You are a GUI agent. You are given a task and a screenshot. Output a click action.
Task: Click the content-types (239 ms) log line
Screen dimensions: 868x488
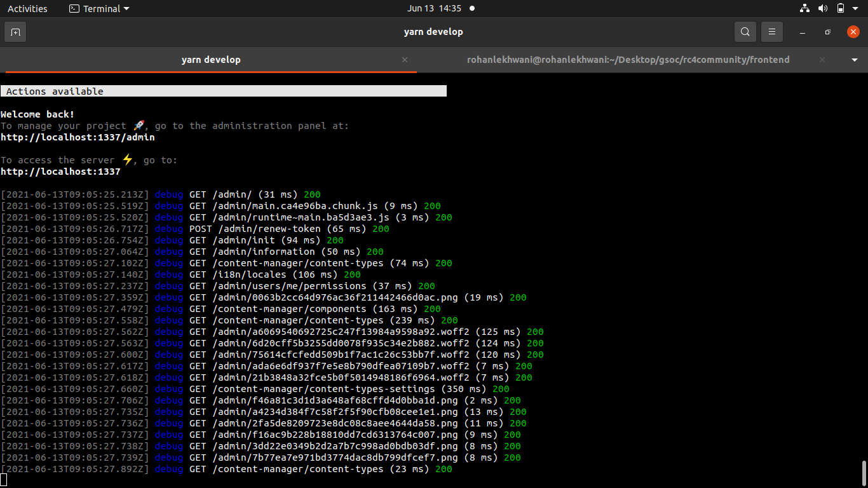tap(229, 320)
